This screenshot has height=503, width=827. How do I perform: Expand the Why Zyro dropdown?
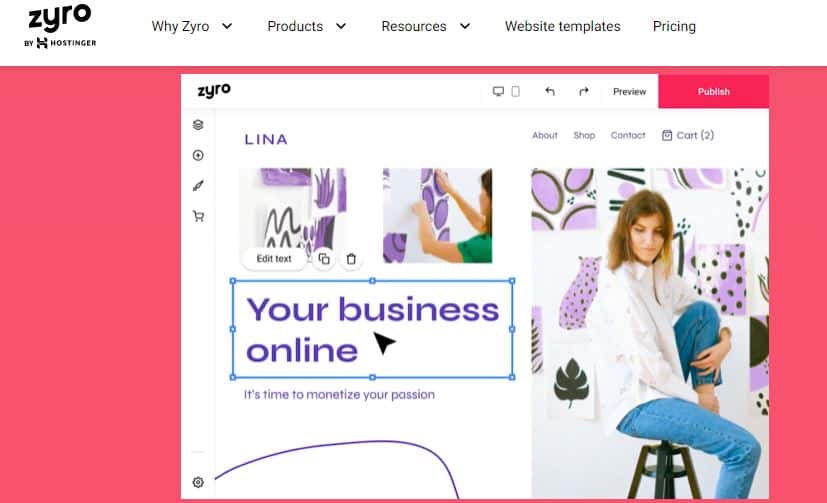[192, 26]
